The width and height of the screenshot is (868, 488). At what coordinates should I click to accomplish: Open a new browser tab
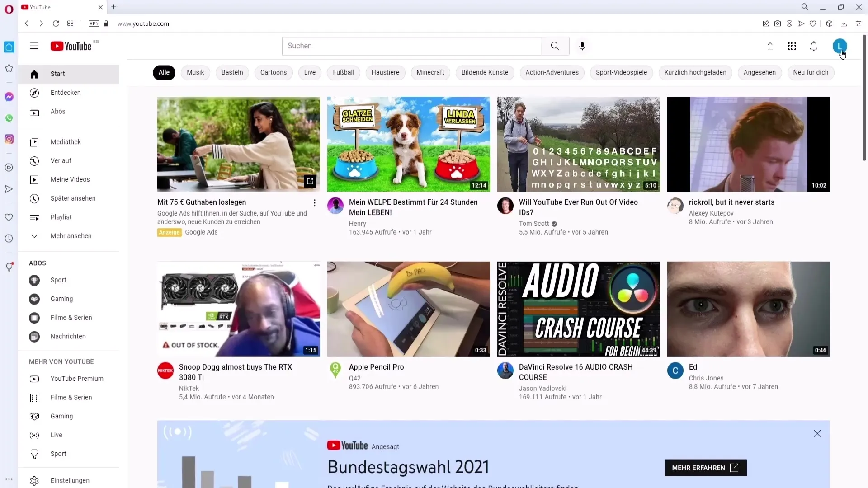pos(113,7)
